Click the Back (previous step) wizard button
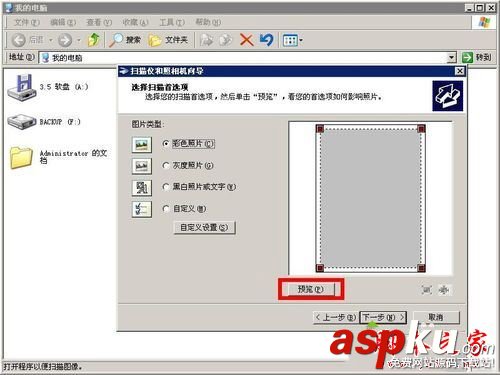Viewport: 500px width, 375px height. click(x=336, y=318)
